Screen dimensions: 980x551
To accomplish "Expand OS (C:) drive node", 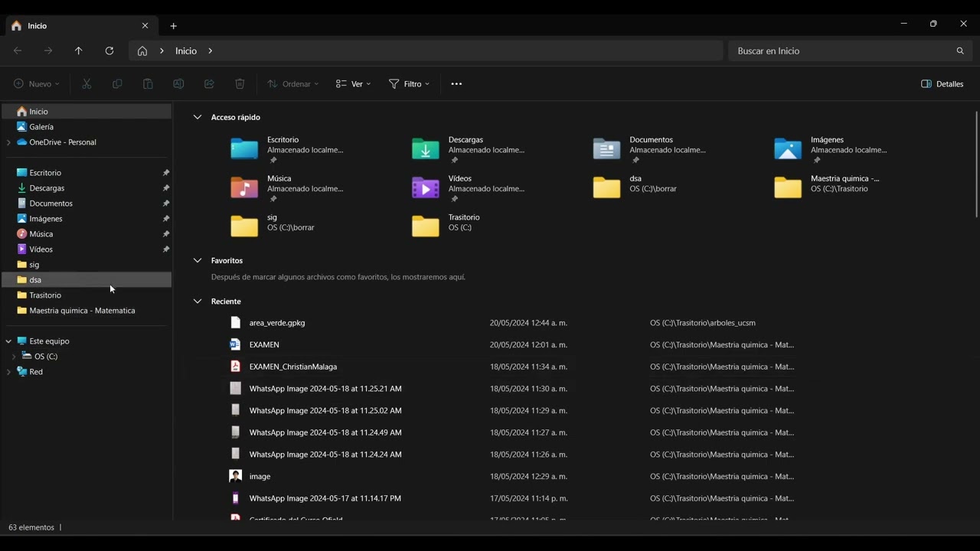I will [x=14, y=357].
